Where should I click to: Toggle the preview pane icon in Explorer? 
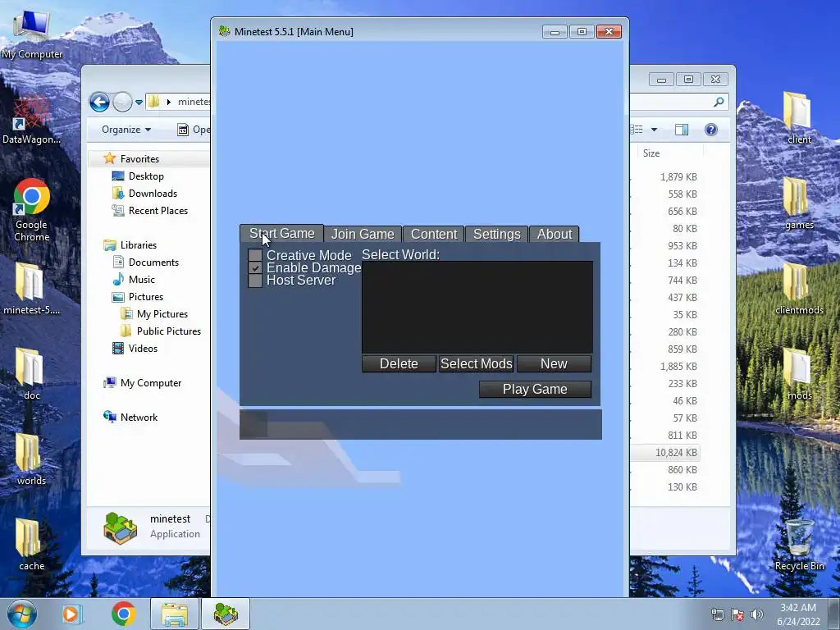click(x=682, y=130)
